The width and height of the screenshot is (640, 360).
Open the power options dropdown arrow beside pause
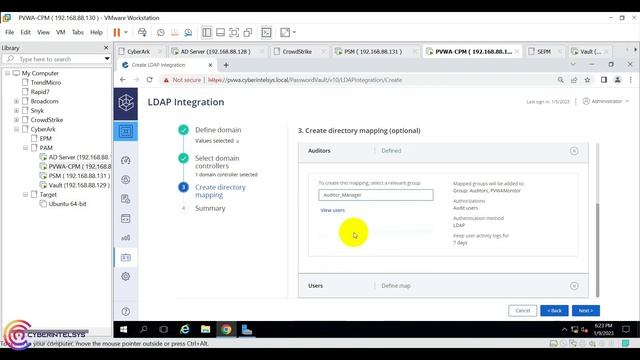126,32
